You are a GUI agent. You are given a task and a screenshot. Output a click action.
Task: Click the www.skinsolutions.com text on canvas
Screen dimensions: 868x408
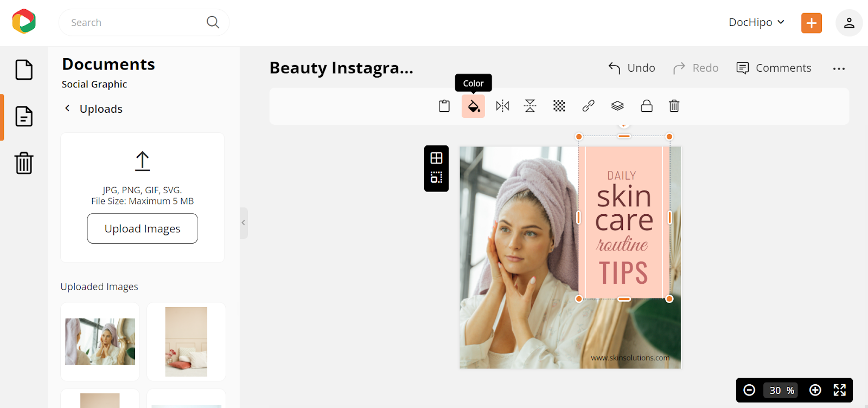(x=630, y=358)
